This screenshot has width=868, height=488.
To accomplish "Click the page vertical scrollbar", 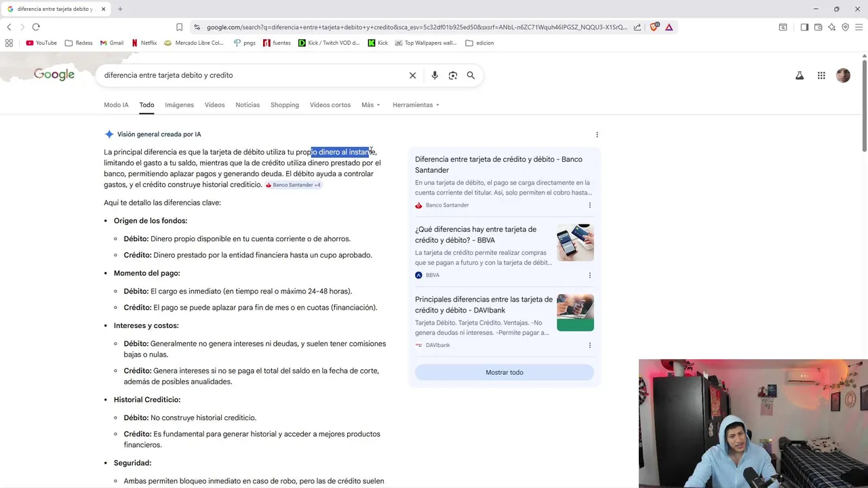I will (865, 106).
